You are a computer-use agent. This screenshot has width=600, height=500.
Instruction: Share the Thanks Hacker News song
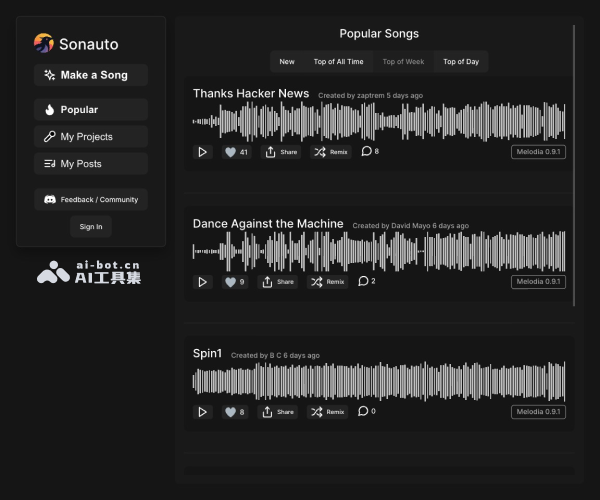pos(281,152)
